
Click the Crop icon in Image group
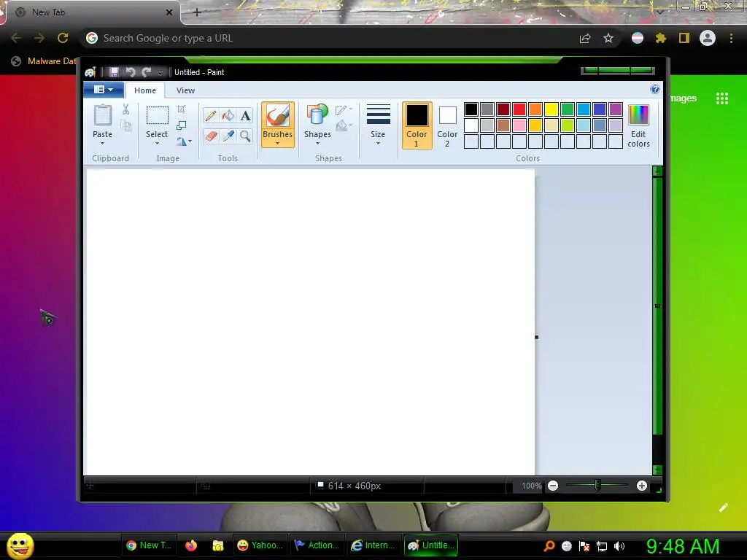(x=181, y=109)
